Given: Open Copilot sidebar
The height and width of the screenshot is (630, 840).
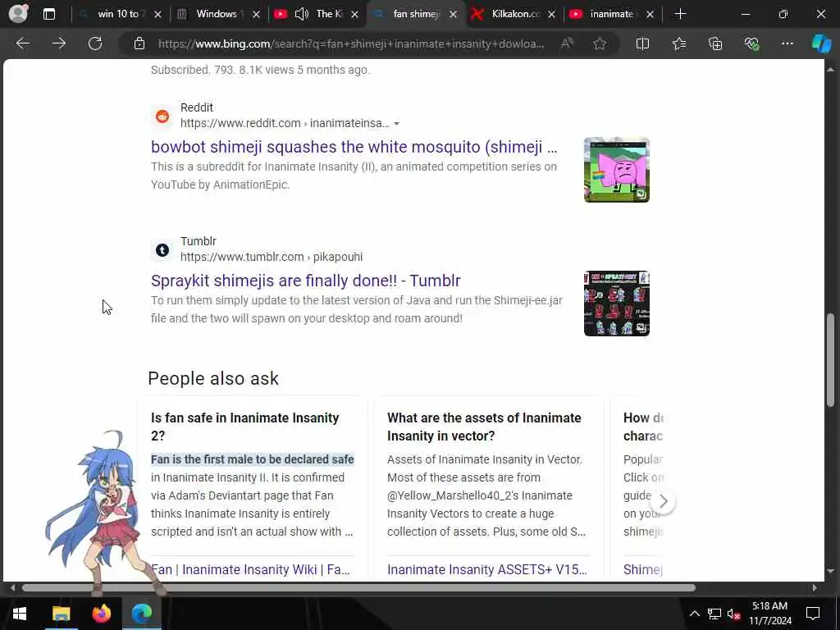Looking at the screenshot, I should coord(821,43).
